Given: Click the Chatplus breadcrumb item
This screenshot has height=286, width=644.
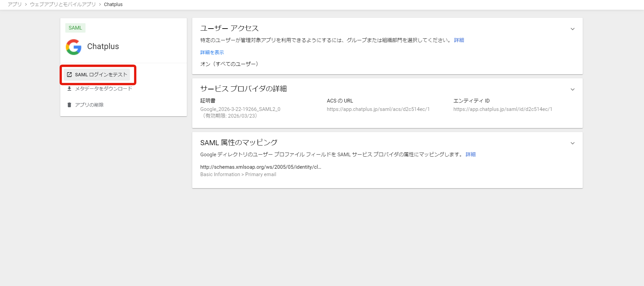Looking at the screenshot, I should (x=113, y=4).
